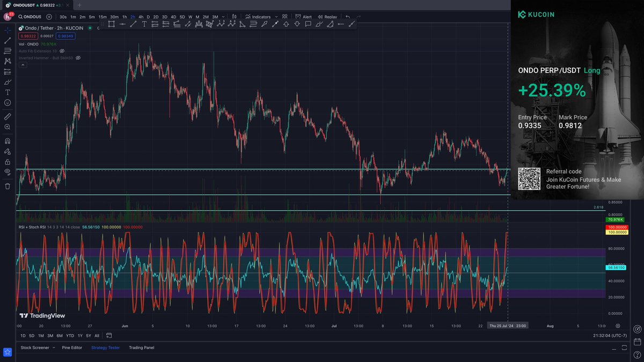
Task: Open the favorites star button at bottom left
Action: [8, 352]
